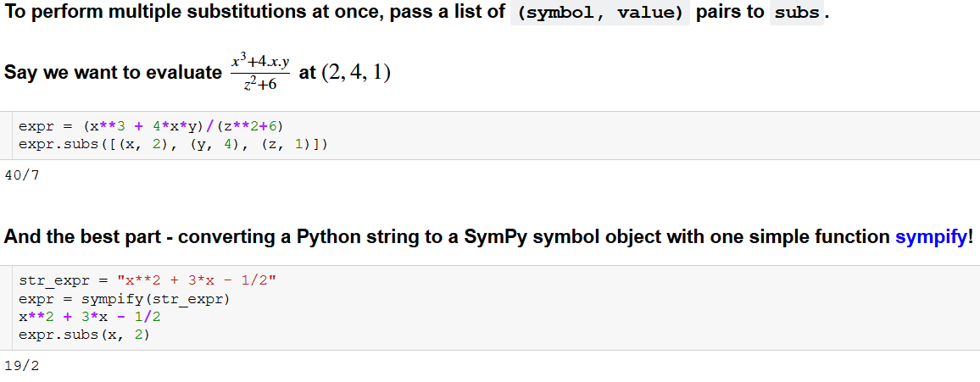Open the blue sympify link
Viewport: 980px width, 382px height.
tap(930, 237)
